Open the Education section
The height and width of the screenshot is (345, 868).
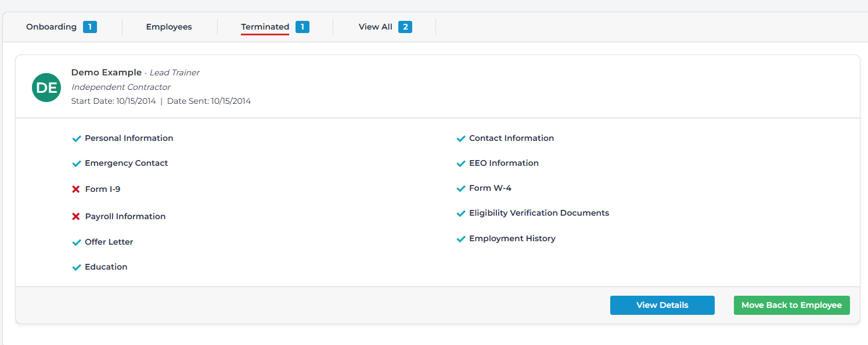pyautogui.click(x=106, y=267)
